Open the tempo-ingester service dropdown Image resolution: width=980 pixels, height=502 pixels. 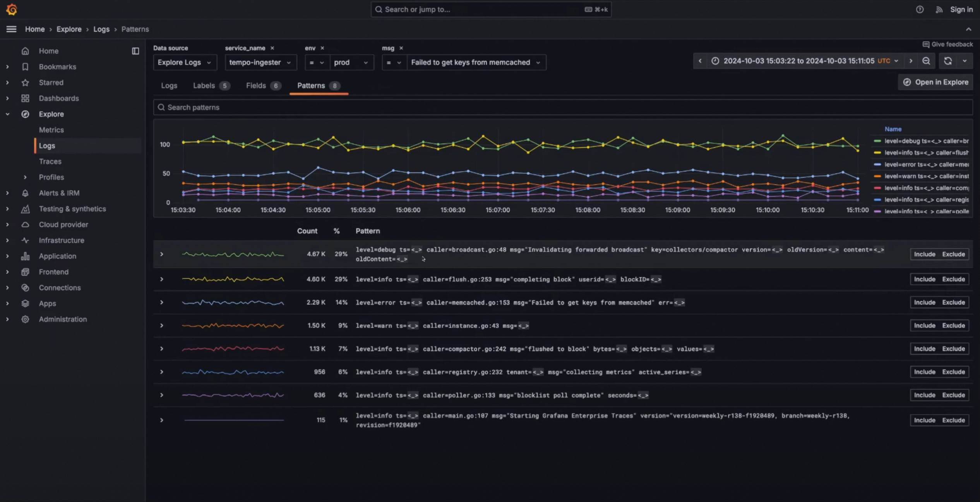pyautogui.click(x=261, y=62)
